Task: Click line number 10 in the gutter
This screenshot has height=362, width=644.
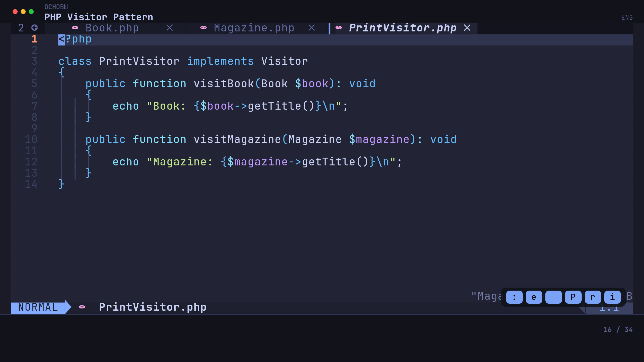Action: point(31,140)
